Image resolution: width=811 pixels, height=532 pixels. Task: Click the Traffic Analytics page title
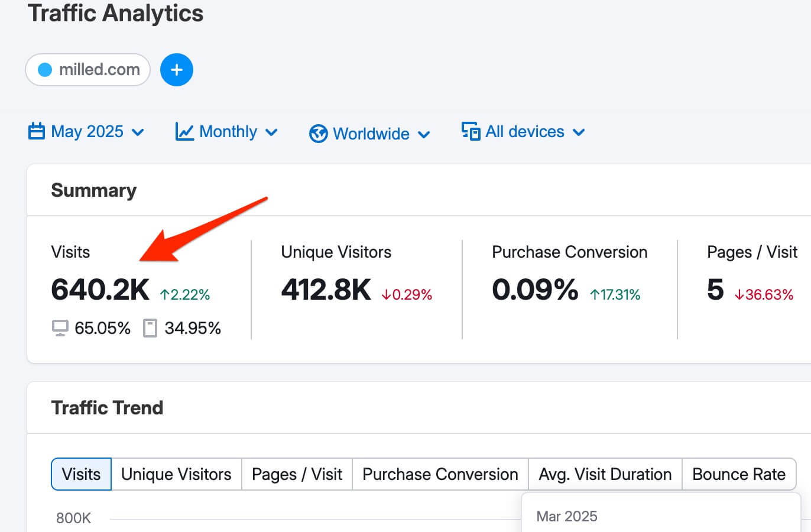click(x=116, y=14)
